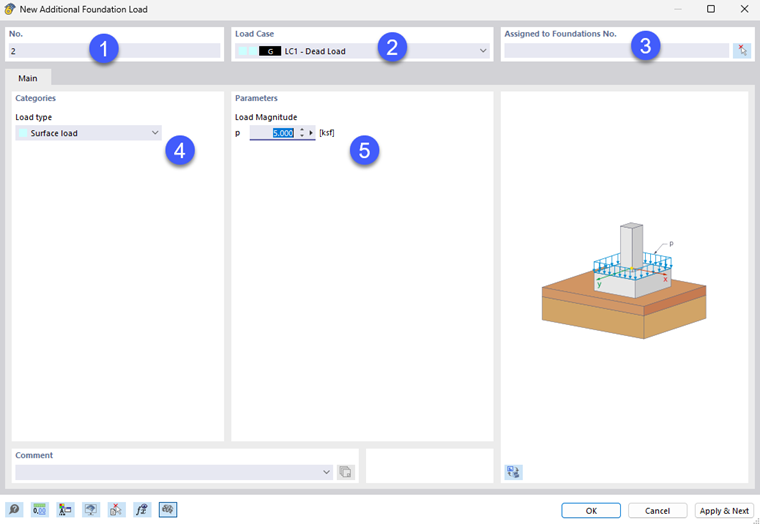Click the 'Load Magnitude' label
The height and width of the screenshot is (524, 760).
[x=266, y=117]
